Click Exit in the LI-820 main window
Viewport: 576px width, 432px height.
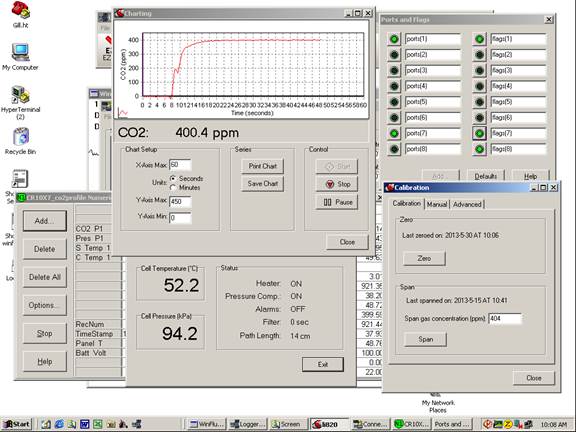tap(323, 364)
